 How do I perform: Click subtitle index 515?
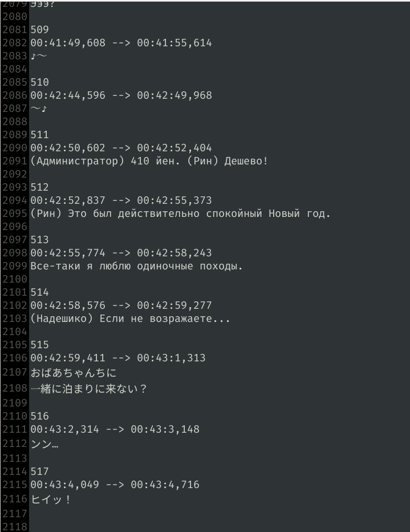click(x=40, y=345)
